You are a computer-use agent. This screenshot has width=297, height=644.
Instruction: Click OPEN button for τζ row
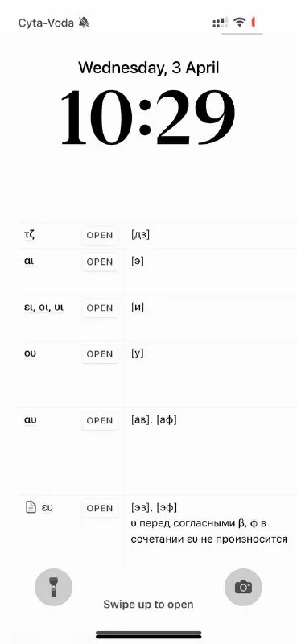100,235
